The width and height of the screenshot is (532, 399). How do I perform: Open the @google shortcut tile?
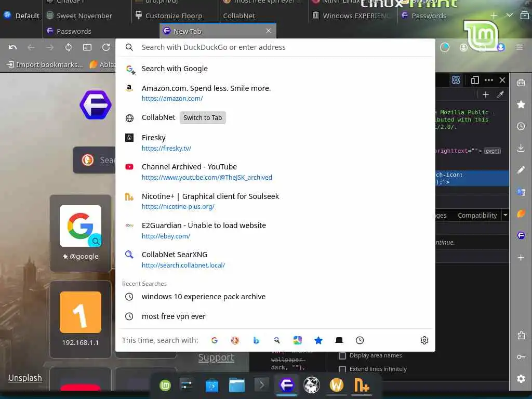(x=81, y=233)
